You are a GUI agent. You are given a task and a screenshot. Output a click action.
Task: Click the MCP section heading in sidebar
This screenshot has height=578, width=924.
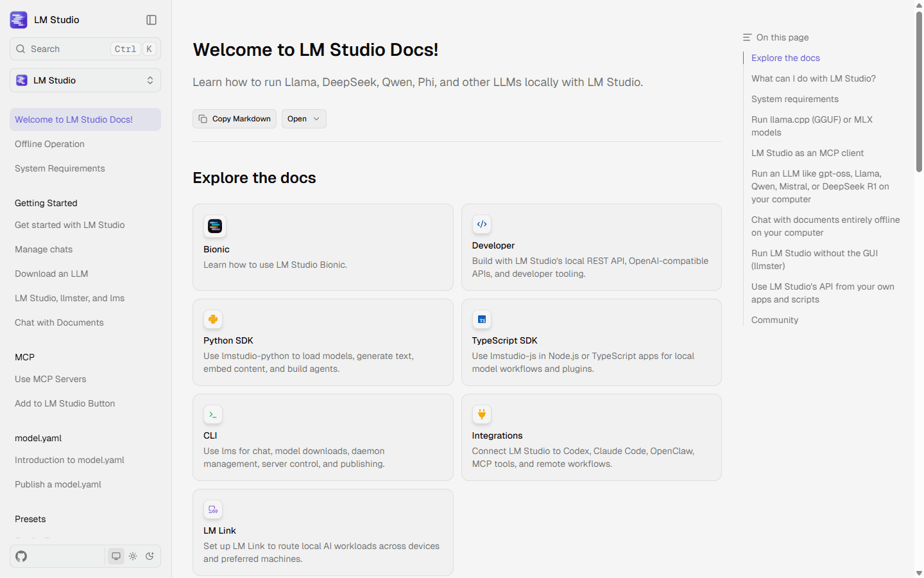[24, 357]
